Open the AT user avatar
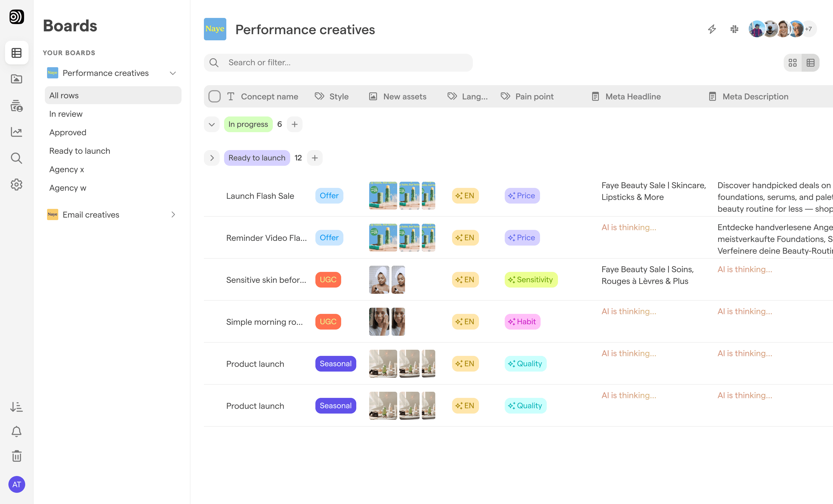 pos(17,484)
